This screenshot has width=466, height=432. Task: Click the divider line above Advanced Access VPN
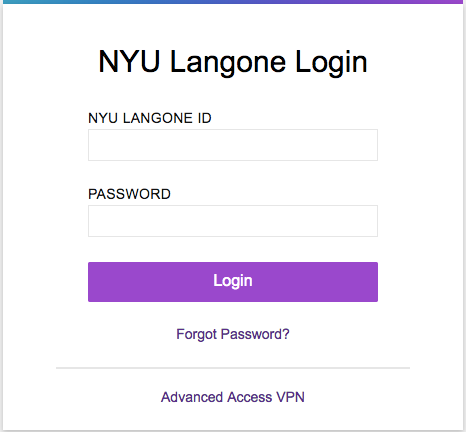[233, 368]
